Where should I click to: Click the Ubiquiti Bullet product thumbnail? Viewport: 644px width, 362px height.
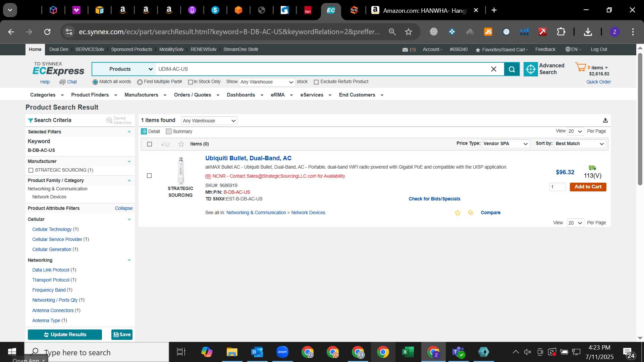[181, 171]
